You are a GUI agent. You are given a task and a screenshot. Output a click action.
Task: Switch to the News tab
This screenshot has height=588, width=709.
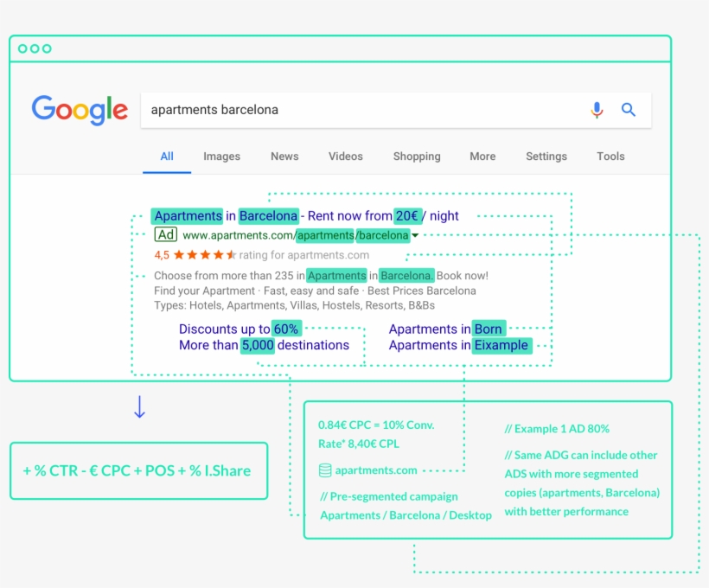point(284,157)
